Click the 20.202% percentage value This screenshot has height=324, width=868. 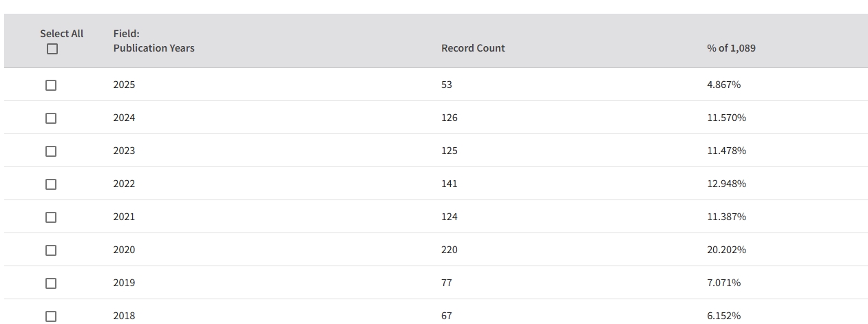pyautogui.click(x=726, y=250)
